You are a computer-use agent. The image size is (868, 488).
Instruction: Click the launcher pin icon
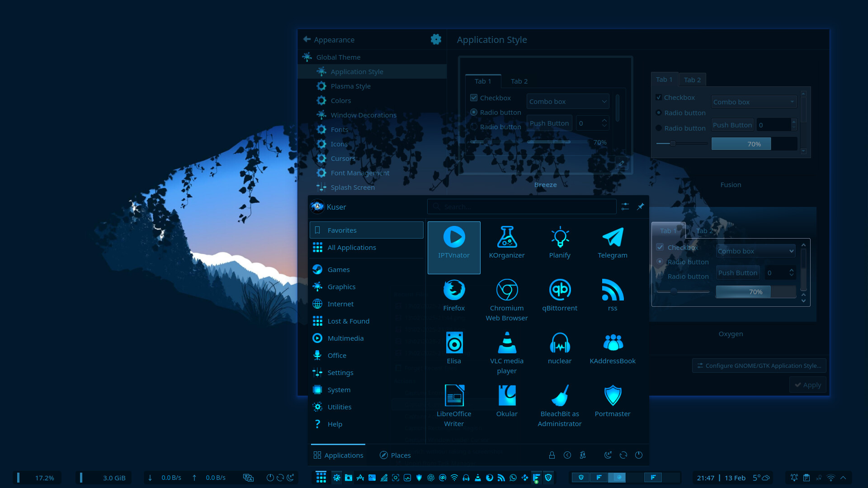click(641, 206)
